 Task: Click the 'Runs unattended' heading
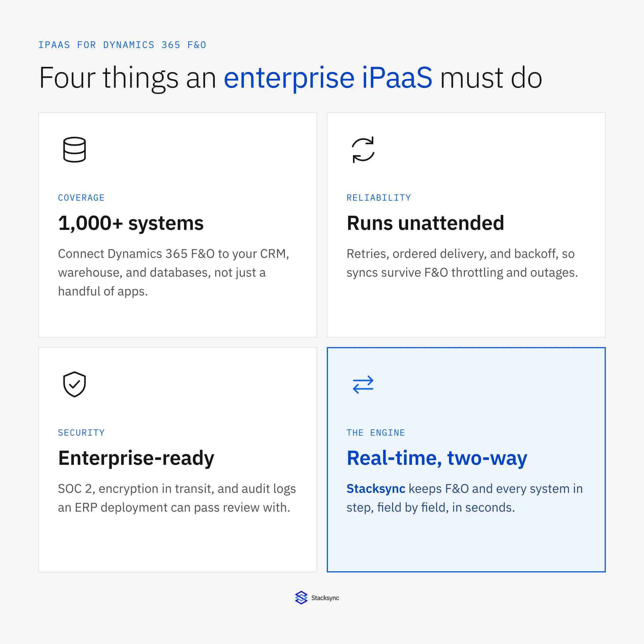tap(425, 223)
